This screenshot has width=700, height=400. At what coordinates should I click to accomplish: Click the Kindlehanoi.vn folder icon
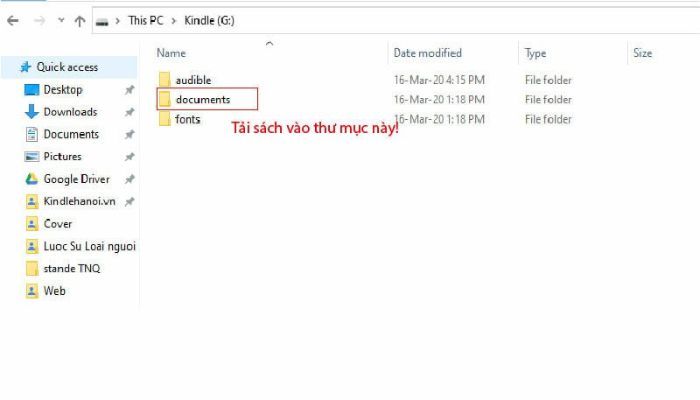click(32, 202)
